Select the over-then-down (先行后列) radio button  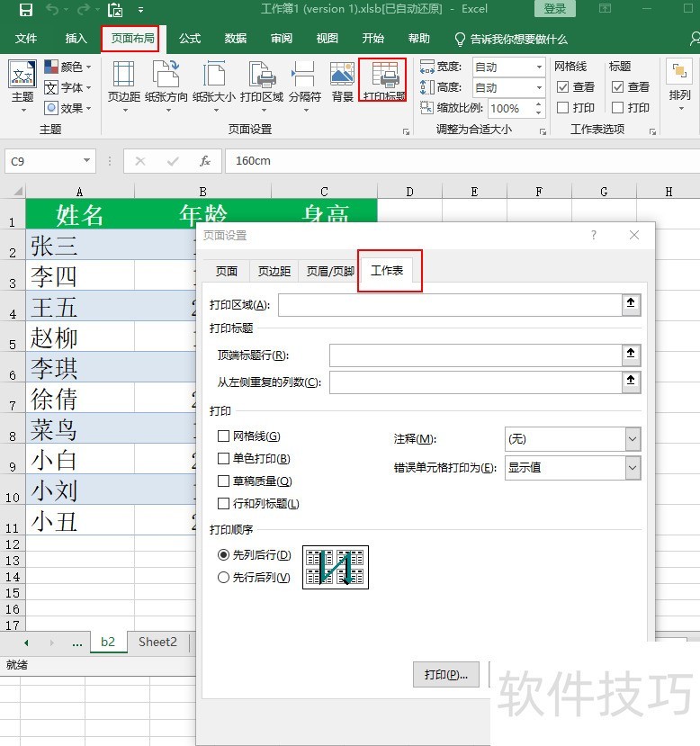[x=224, y=578]
